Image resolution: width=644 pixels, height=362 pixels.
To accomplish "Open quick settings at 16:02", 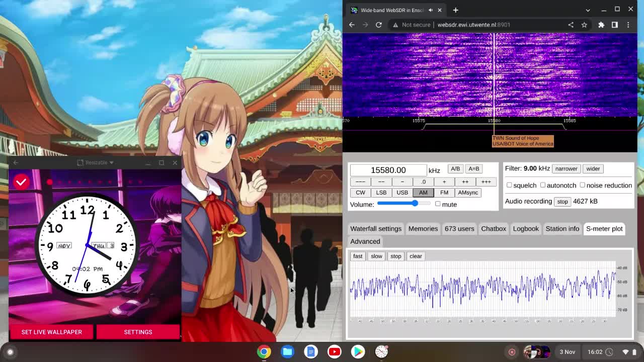I will coord(595,352).
